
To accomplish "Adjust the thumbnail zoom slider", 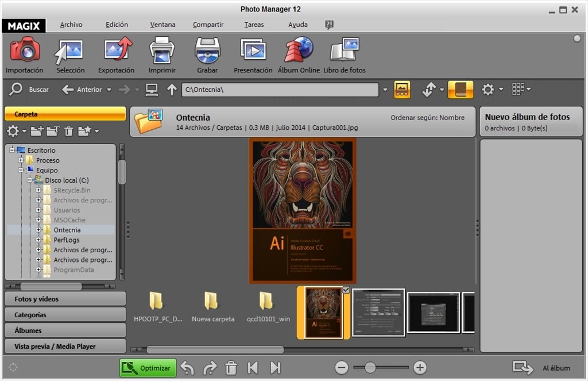I will tap(370, 367).
